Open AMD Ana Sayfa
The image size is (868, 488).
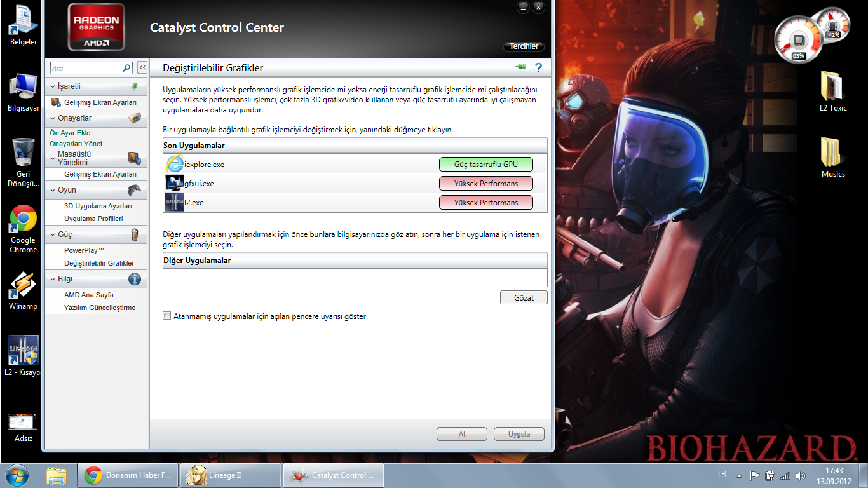point(88,295)
